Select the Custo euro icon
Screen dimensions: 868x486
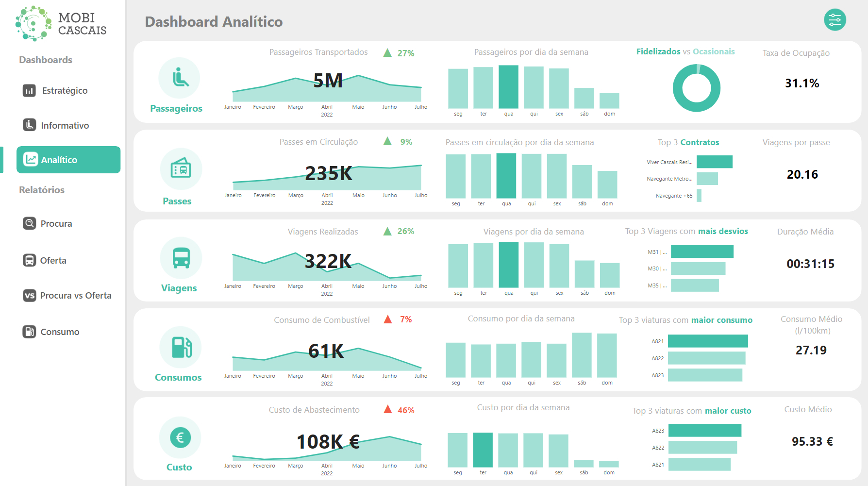pos(180,437)
